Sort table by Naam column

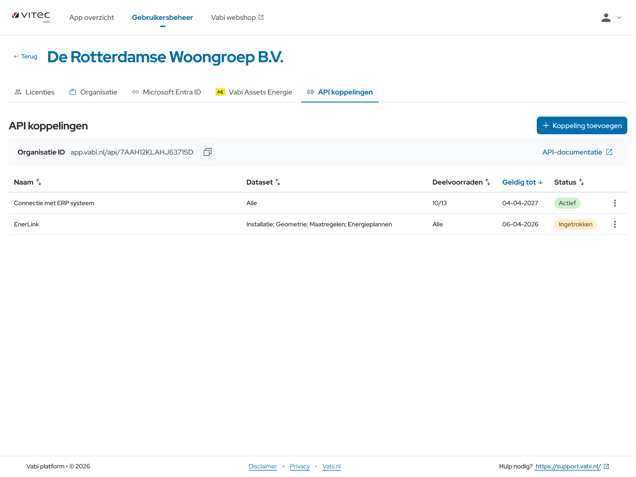(x=27, y=182)
